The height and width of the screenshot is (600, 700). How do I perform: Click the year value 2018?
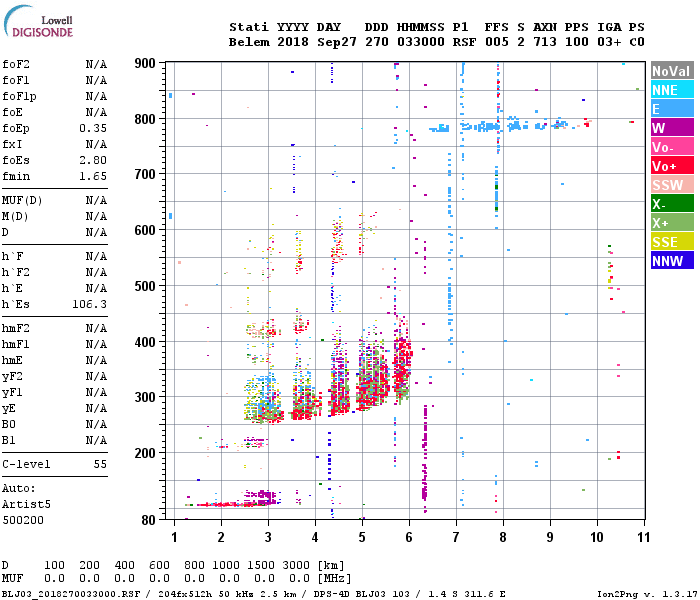tap(293, 42)
